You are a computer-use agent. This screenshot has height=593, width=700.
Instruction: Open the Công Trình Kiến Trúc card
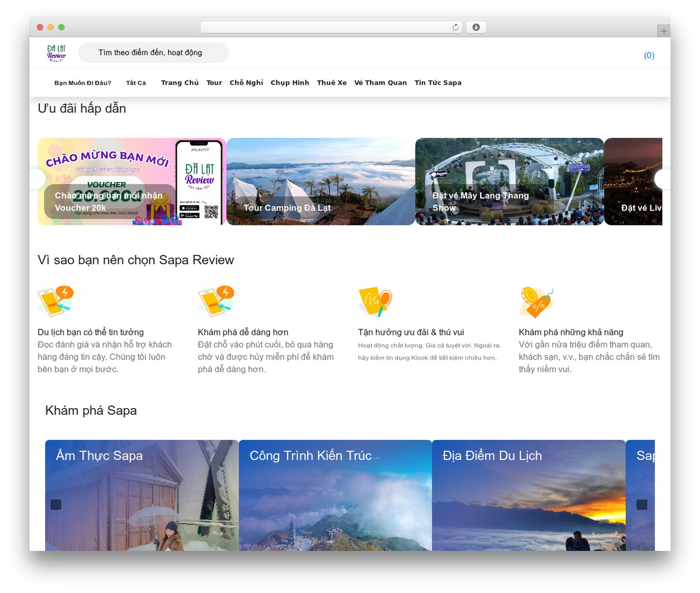tap(335, 495)
